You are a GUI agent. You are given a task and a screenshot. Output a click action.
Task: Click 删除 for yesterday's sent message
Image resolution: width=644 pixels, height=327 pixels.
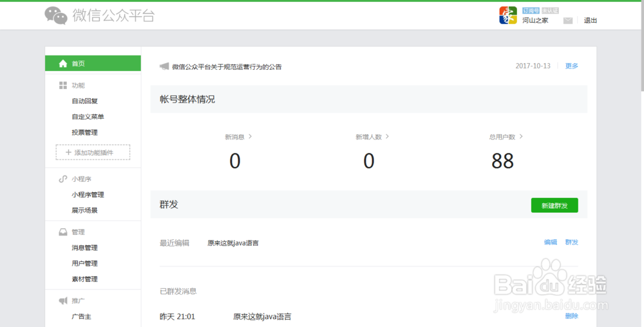(572, 316)
